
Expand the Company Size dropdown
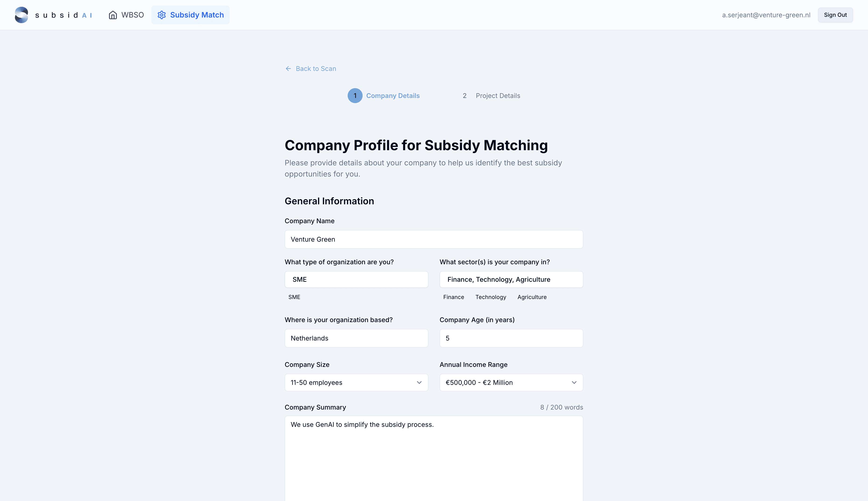(x=356, y=382)
